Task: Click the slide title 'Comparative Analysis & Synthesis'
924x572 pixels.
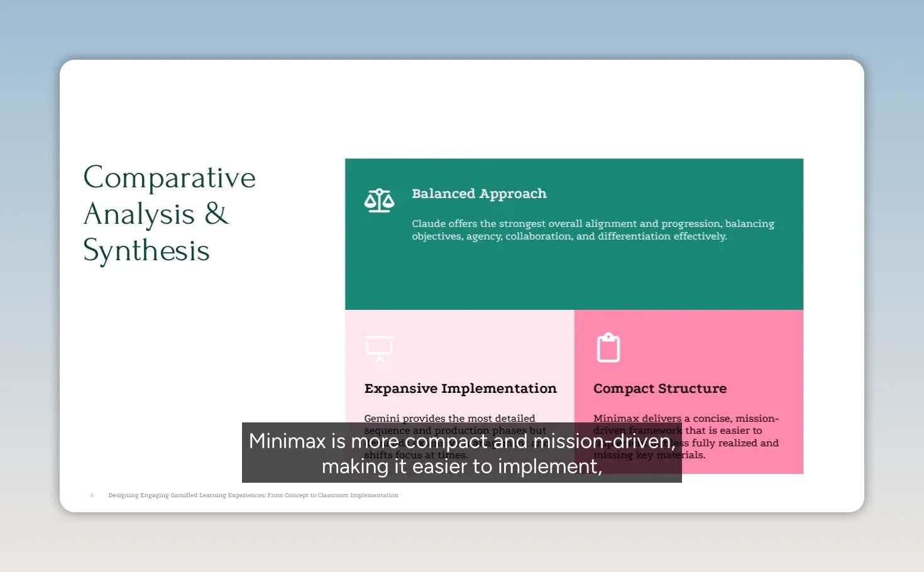Action: click(170, 214)
